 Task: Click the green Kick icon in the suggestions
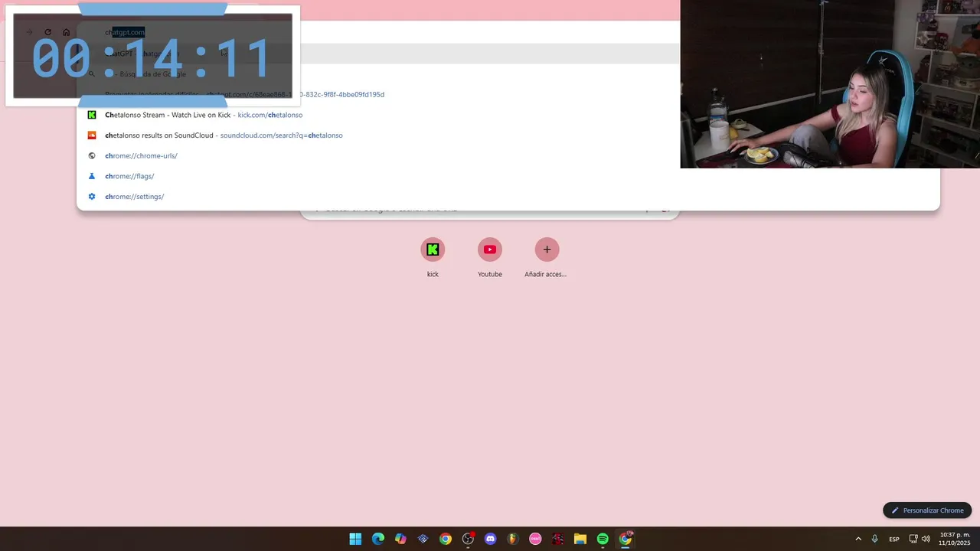92,115
